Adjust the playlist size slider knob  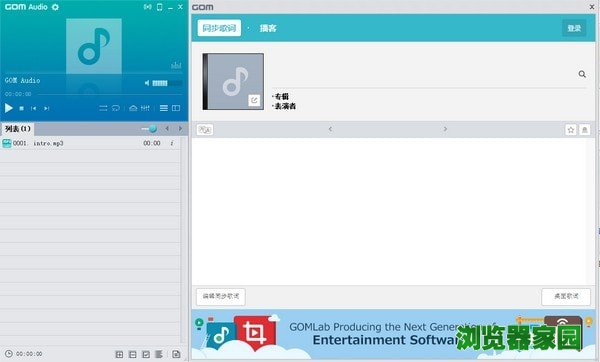(x=153, y=129)
